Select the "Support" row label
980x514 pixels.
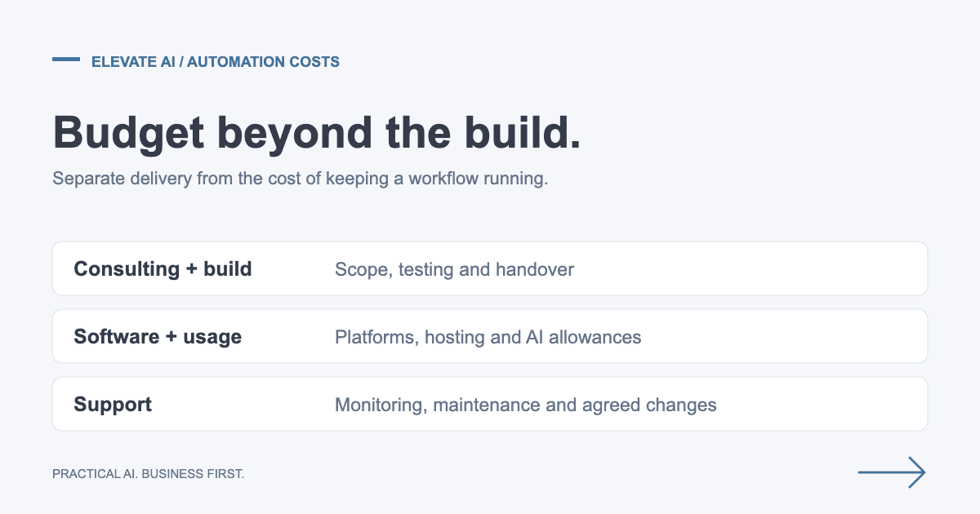113,405
